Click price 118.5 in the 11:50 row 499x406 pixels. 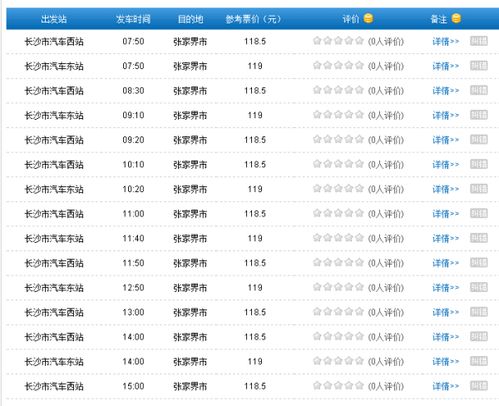click(x=255, y=263)
